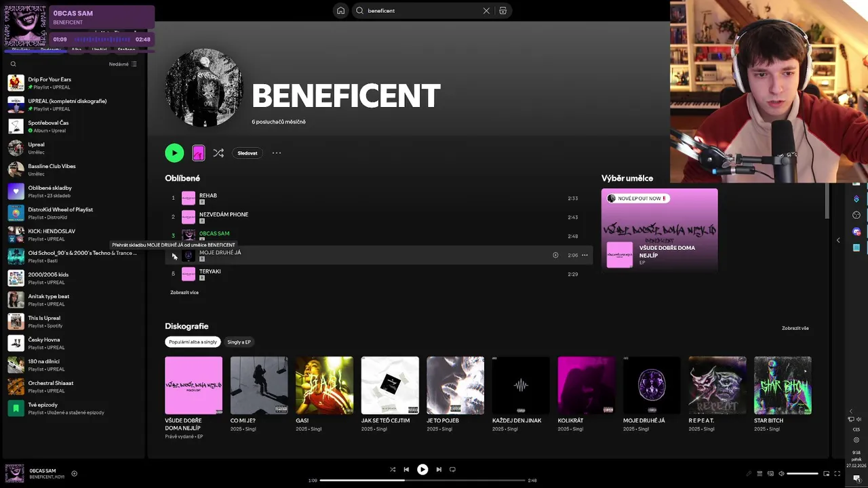868x488 pixels.
Task: Toggle artist shuffle next to the green play button
Action: [218, 153]
